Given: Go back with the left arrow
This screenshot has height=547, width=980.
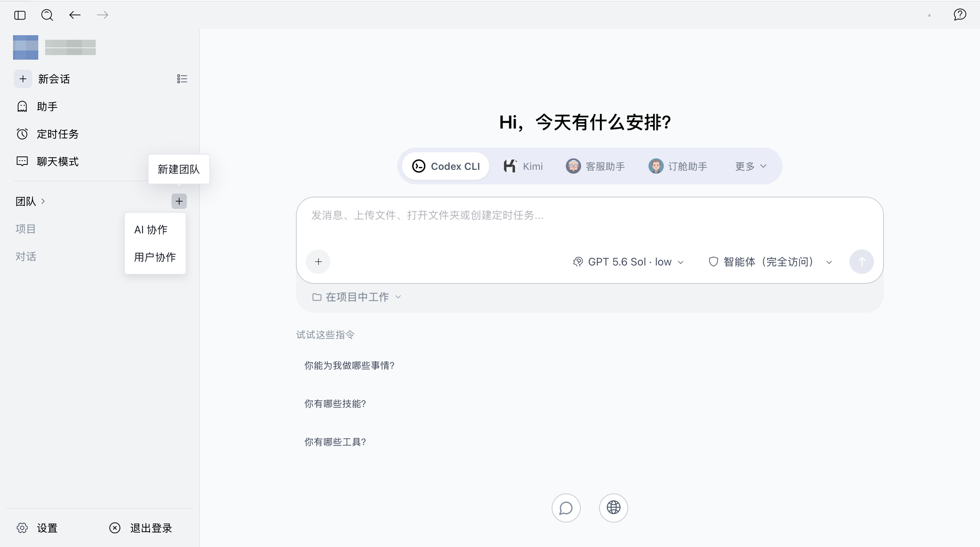Looking at the screenshot, I should pyautogui.click(x=75, y=15).
